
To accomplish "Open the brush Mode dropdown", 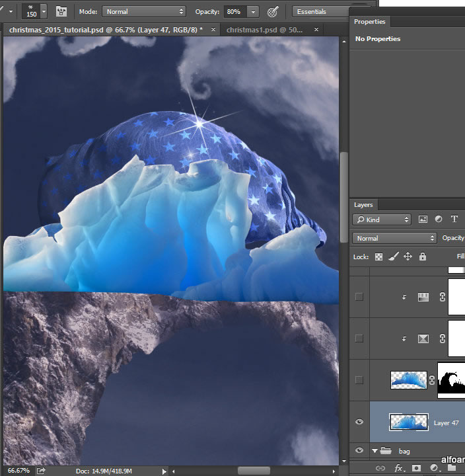I will coord(144,11).
